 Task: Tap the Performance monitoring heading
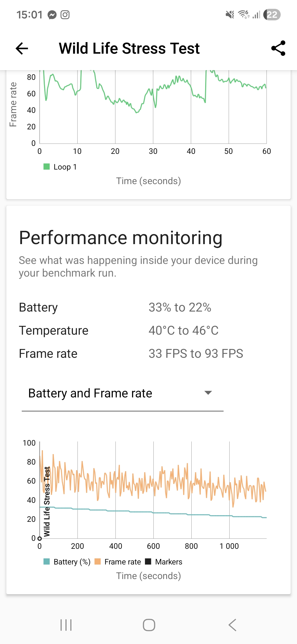pos(121,238)
